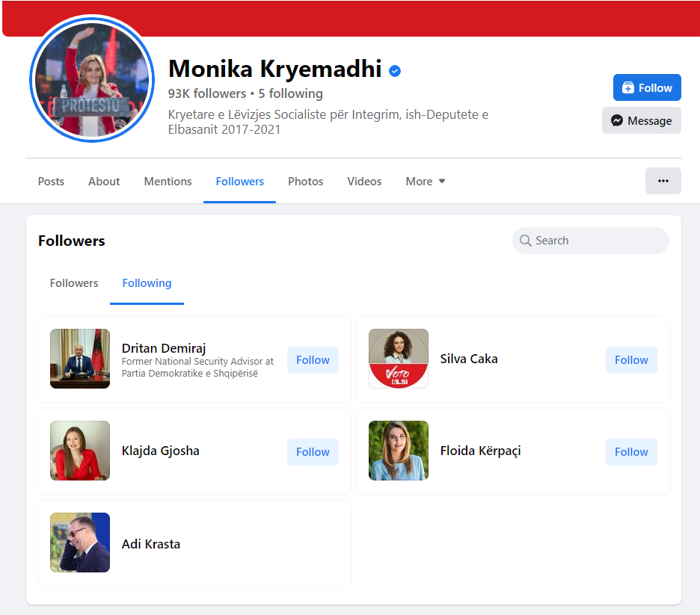This screenshot has height=615, width=700.
Task: Click the search magnifier icon in Followers panel
Action: click(526, 241)
